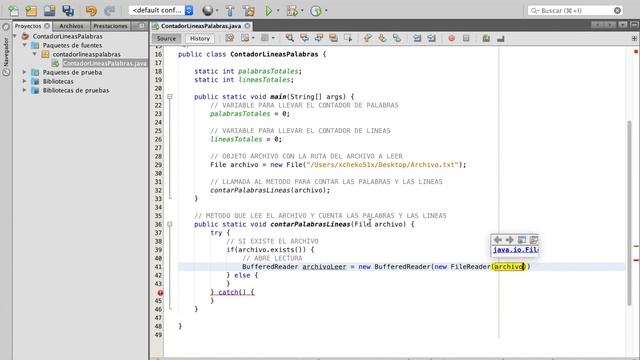Click the Save All disks icon
The width and height of the screenshot is (640, 360).
point(68,11)
